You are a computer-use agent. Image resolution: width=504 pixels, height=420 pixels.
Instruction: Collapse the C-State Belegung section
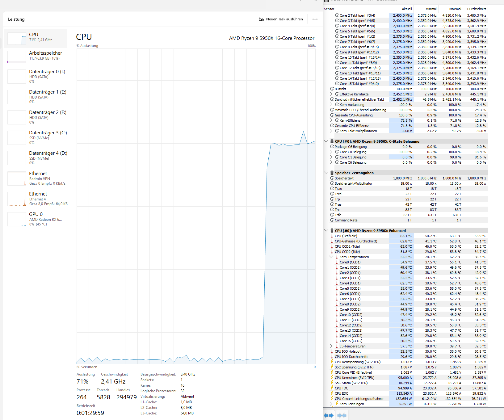coord(326,141)
